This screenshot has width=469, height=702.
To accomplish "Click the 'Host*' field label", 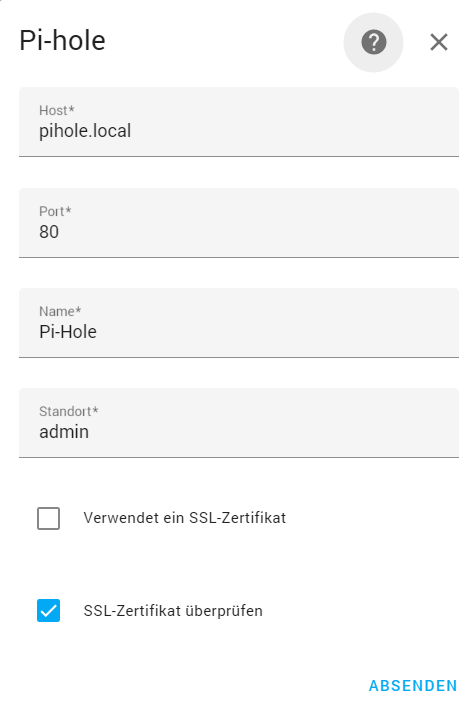I will tap(56, 111).
